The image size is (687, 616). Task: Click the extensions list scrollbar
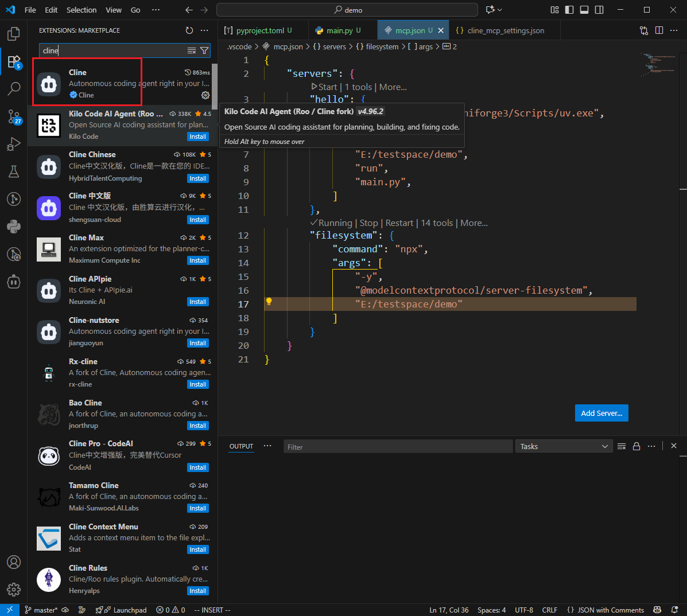click(x=215, y=87)
